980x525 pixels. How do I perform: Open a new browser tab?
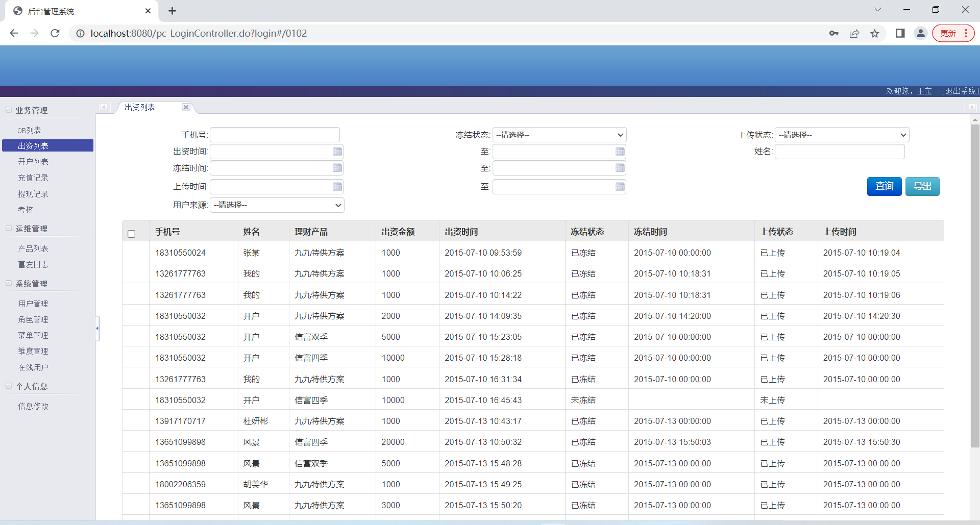click(x=173, y=11)
